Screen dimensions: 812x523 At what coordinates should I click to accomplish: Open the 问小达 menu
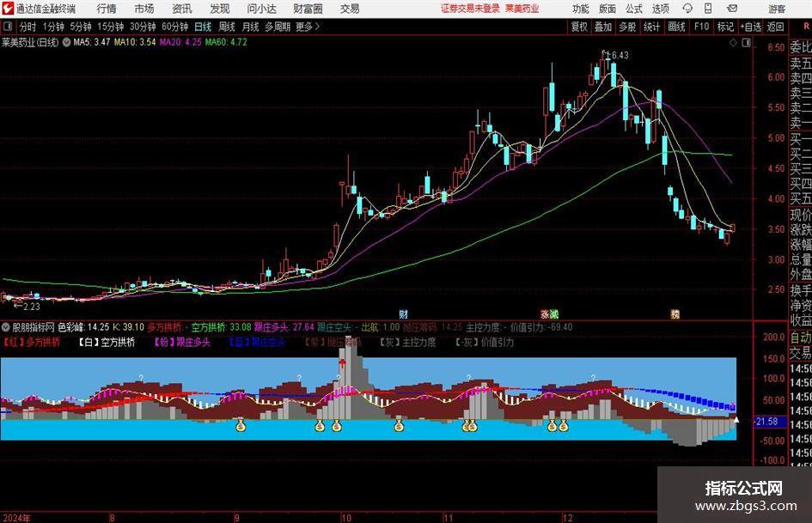[262, 9]
